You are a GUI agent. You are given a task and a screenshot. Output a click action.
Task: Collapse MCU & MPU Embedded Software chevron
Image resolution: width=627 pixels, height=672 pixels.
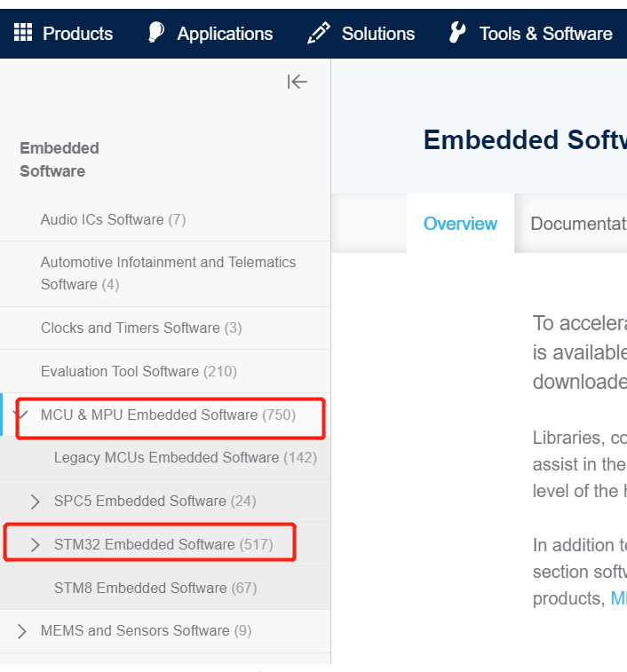[21, 415]
